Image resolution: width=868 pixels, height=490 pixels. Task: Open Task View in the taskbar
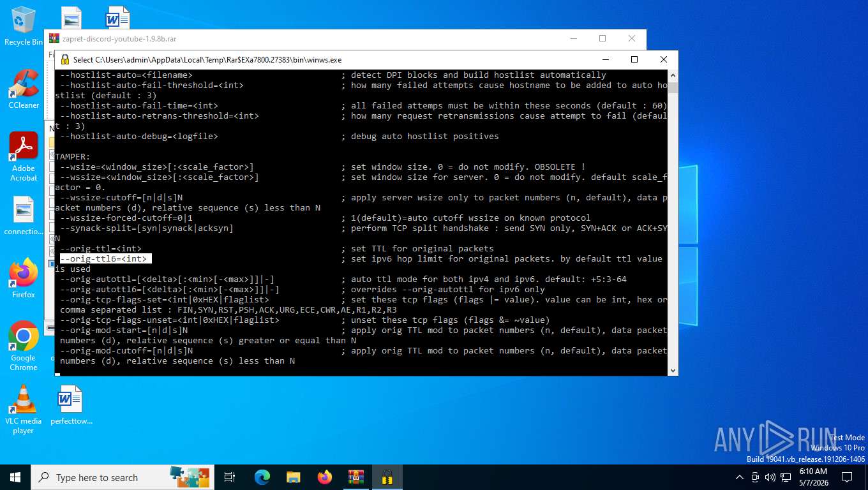230,477
